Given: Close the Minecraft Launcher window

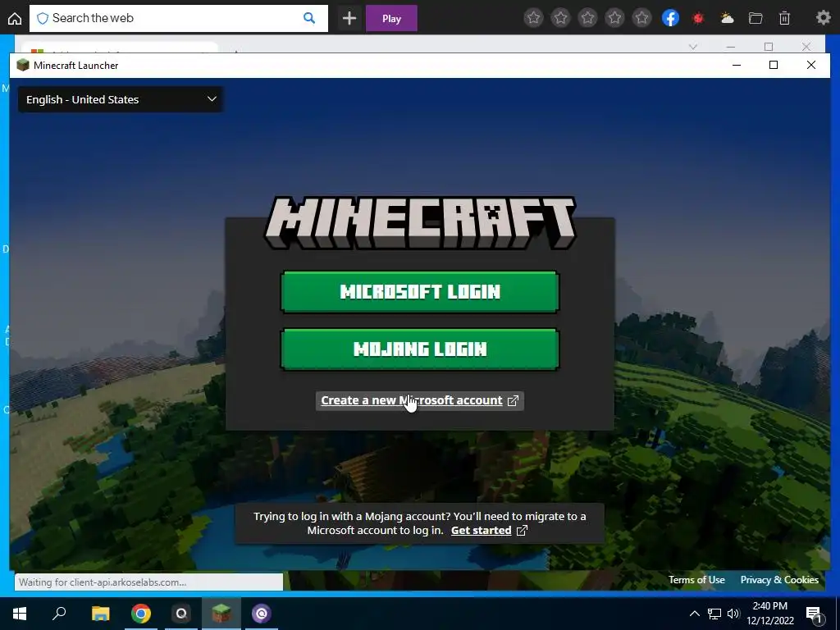Looking at the screenshot, I should [x=811, y=65].
